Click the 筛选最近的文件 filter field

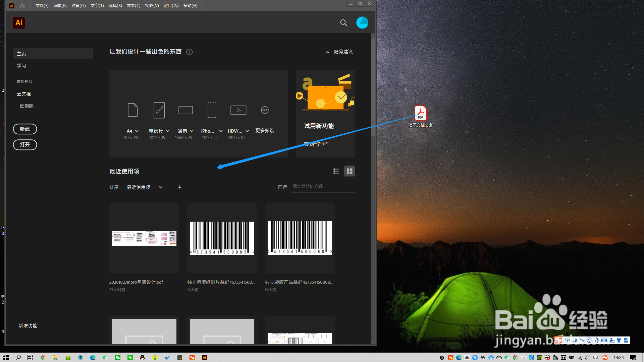(323, 186)
